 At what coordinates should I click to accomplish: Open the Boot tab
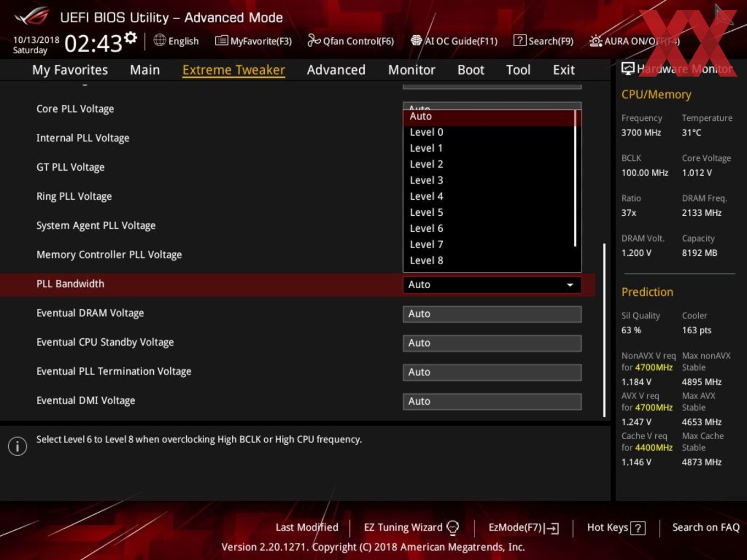[471, 70]
